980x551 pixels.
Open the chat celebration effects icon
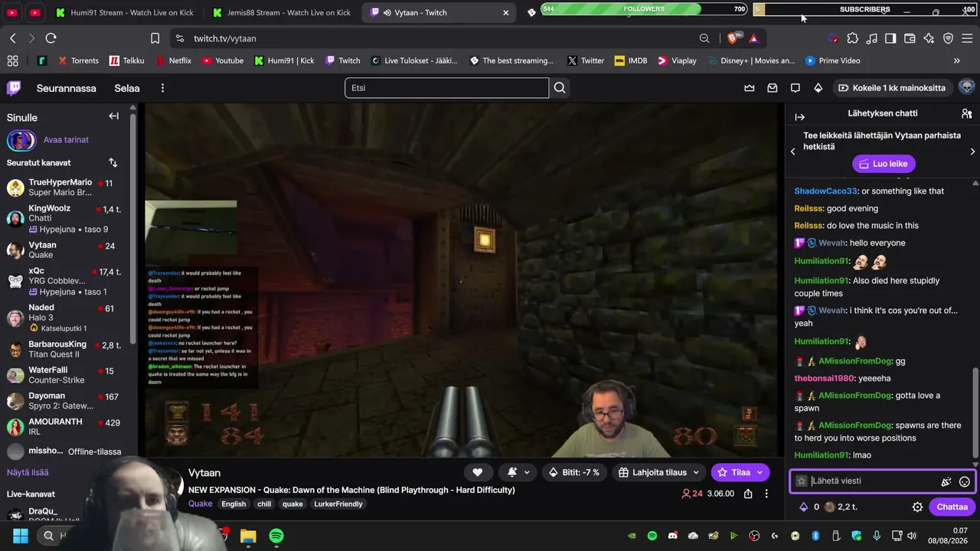(946, 481)
